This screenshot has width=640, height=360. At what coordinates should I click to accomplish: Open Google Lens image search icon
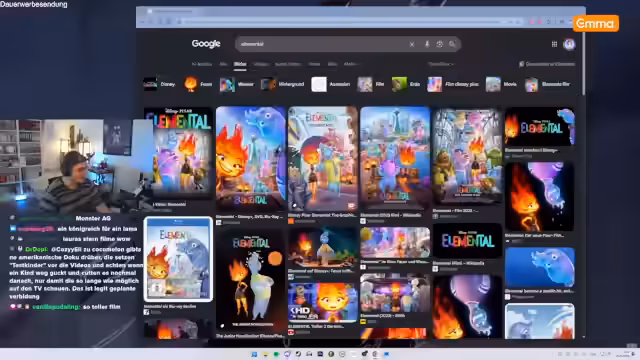pyautogui.click(x=440, y=44)
